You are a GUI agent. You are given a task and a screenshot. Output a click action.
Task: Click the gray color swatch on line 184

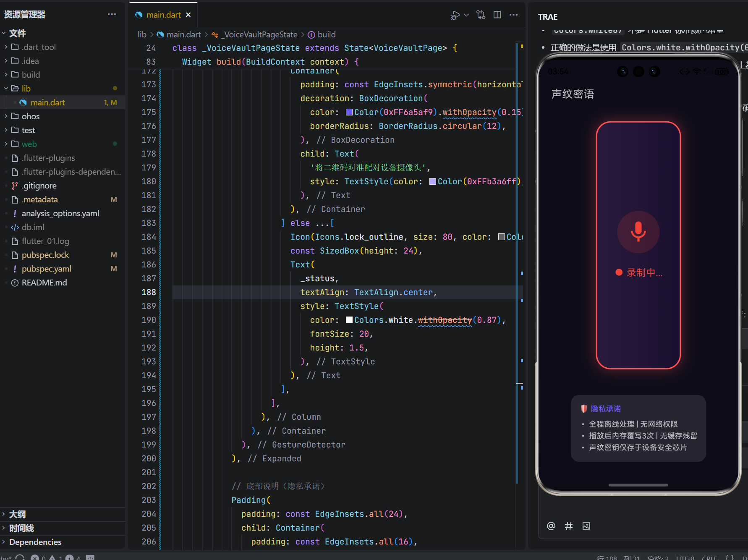(501, 237)
